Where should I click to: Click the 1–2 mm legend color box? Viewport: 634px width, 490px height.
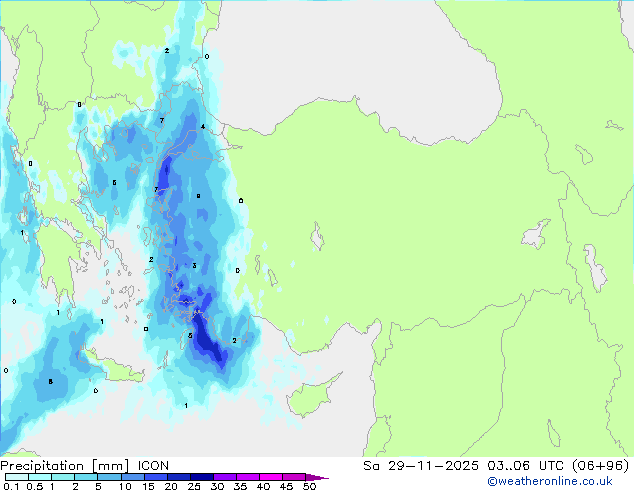pyautogui.click(x=63, y=477)
